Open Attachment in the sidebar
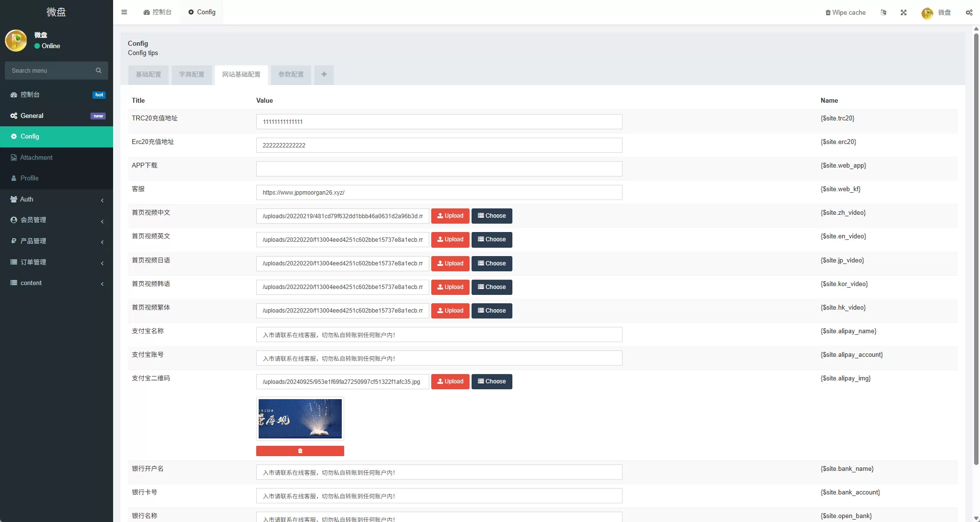This screenshot has height=522, width=980. click(36, 158)
